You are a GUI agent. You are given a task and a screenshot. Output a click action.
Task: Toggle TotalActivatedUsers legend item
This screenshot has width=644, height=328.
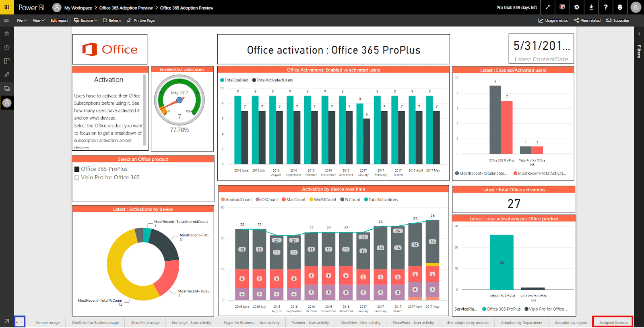(272, 80)
